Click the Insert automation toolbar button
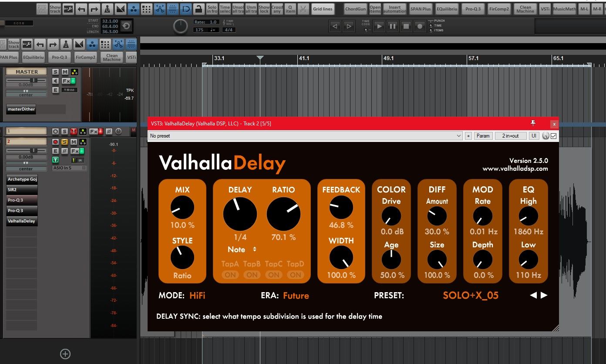 (394, 9)
